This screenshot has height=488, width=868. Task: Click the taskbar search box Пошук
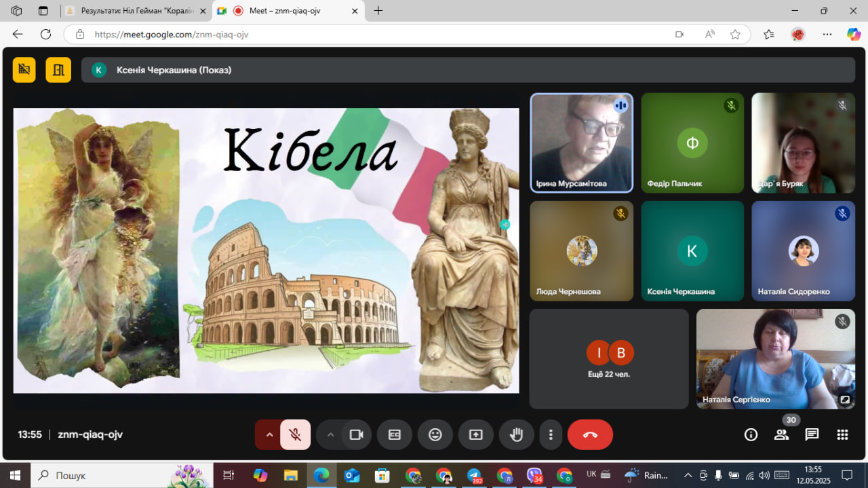coord(122,475)
